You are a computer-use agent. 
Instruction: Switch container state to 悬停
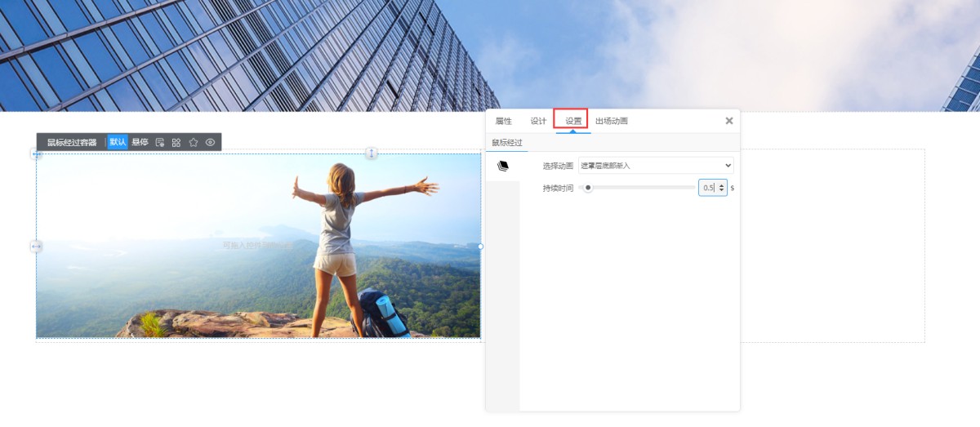click(140, 142)
